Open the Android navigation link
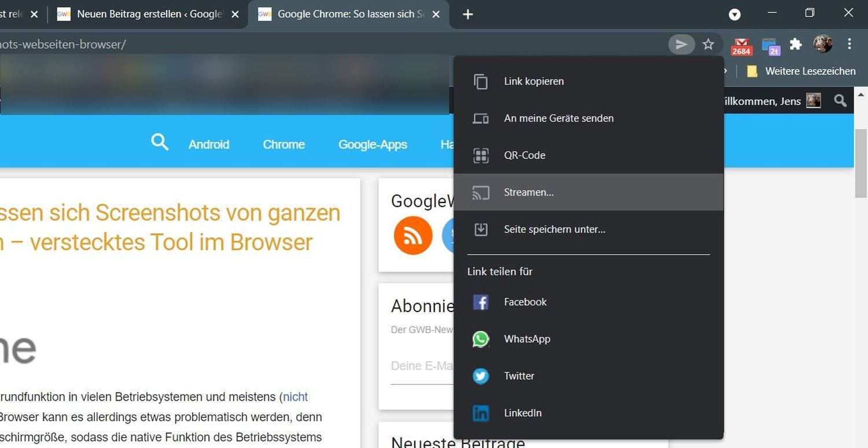 [209, 145]
